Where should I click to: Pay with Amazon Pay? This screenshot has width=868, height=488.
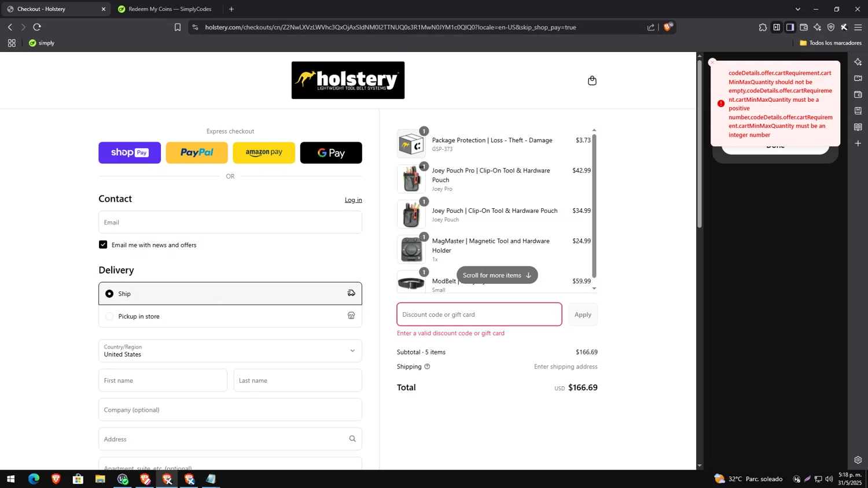tap(264, 153)
